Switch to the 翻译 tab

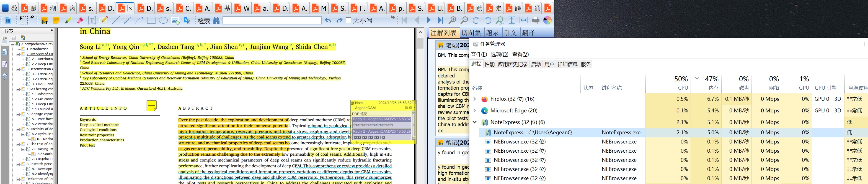pyautogui.click(x=528, y=33)
